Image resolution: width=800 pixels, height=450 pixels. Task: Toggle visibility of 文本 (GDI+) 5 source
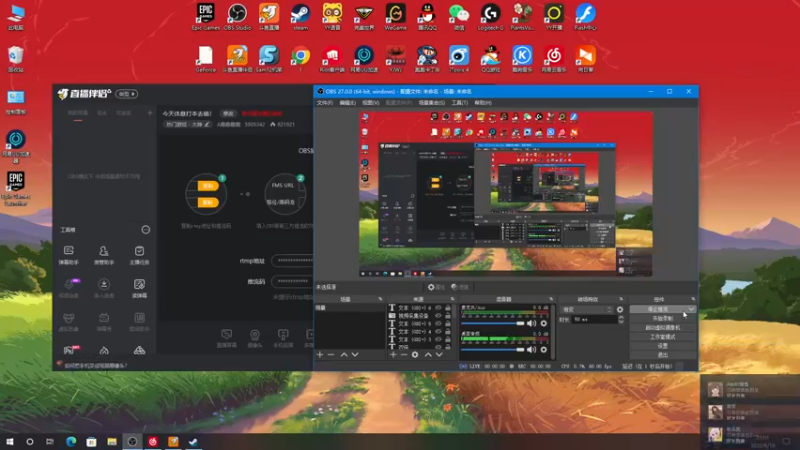pyautogui.click(x=438, y=323)
